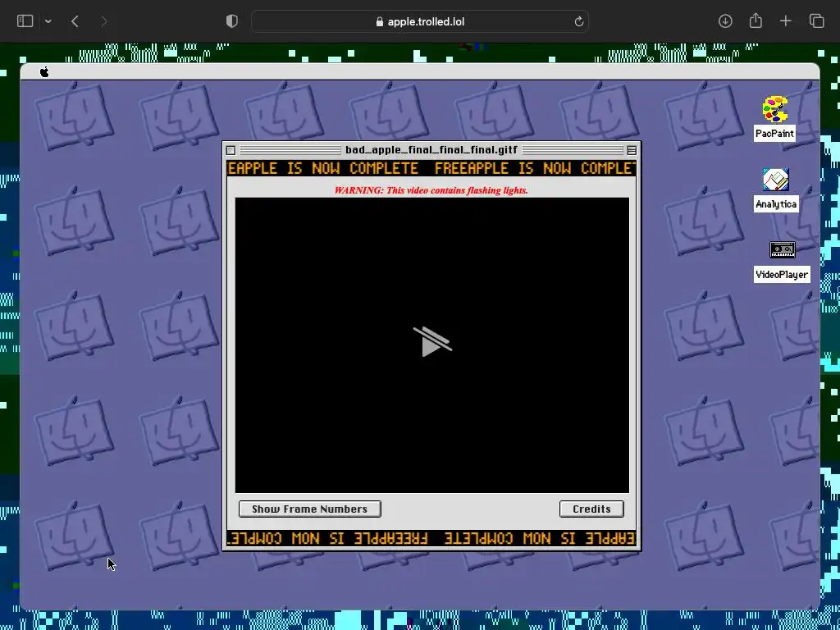The image size is (840, 630).
Task: Show the tab overview icon
Action: pyautogui.click(x=816, y=21)
